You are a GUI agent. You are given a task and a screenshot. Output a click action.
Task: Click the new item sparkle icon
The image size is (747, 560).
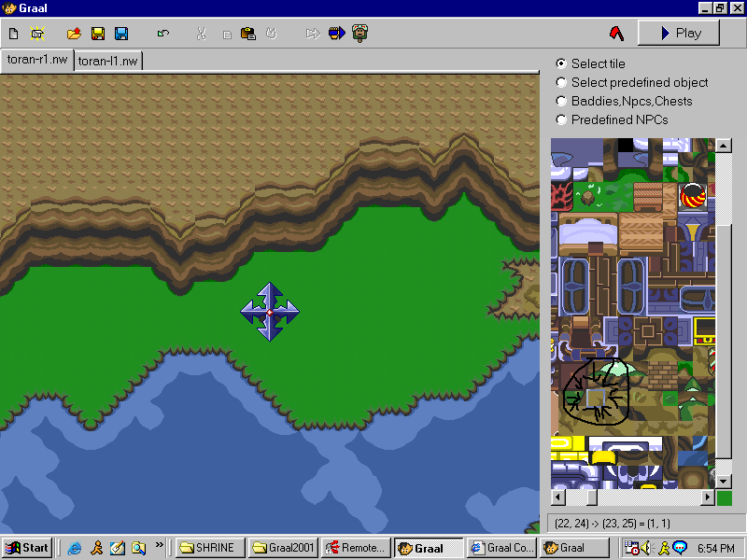(37, 34)
